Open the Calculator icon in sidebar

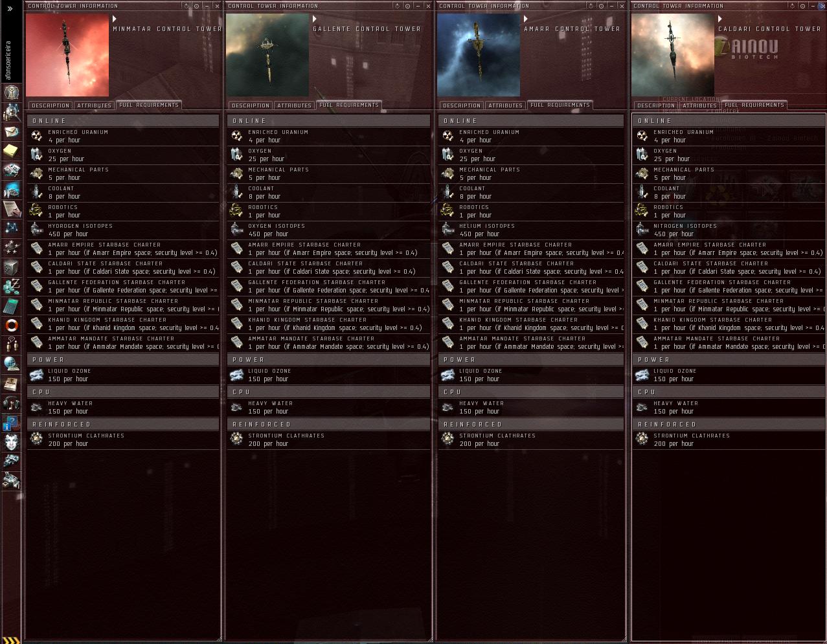tap(11, 305)
